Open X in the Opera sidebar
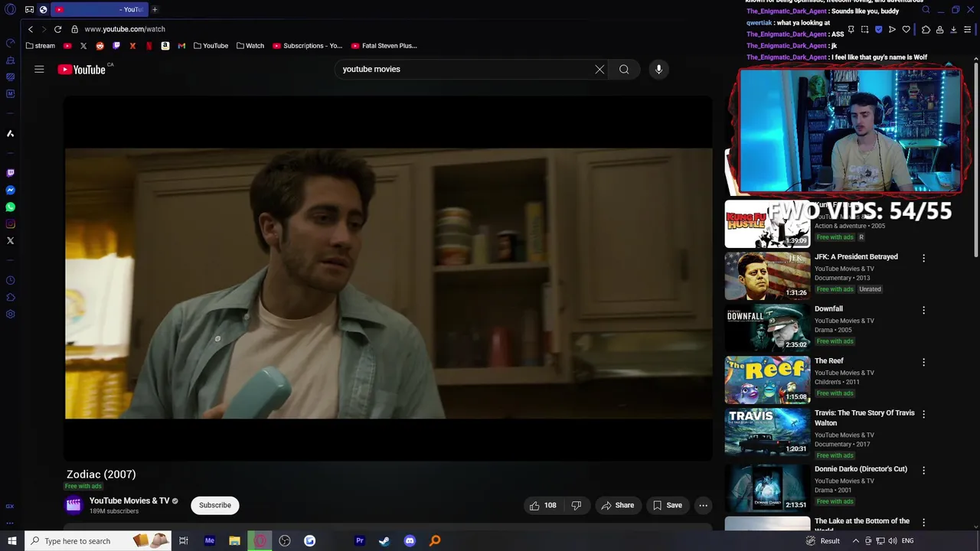Screen dimensions: 980x551 (x=10, y=241)
